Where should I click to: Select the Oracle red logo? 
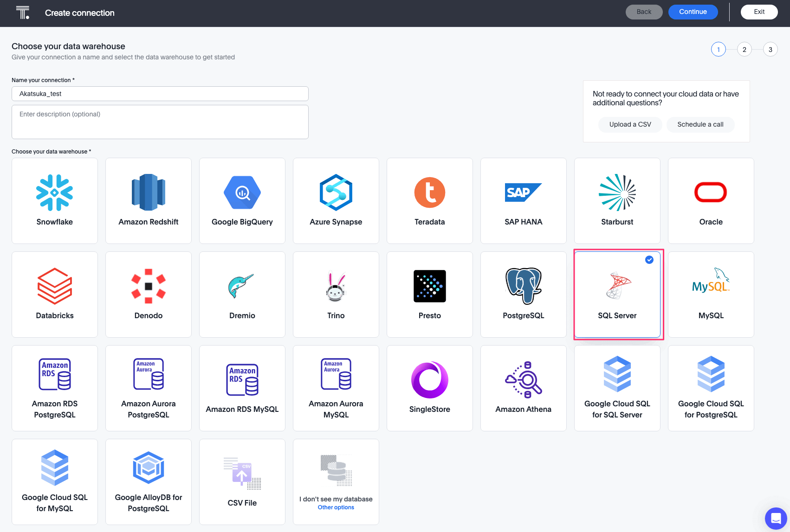pos(711,192)
